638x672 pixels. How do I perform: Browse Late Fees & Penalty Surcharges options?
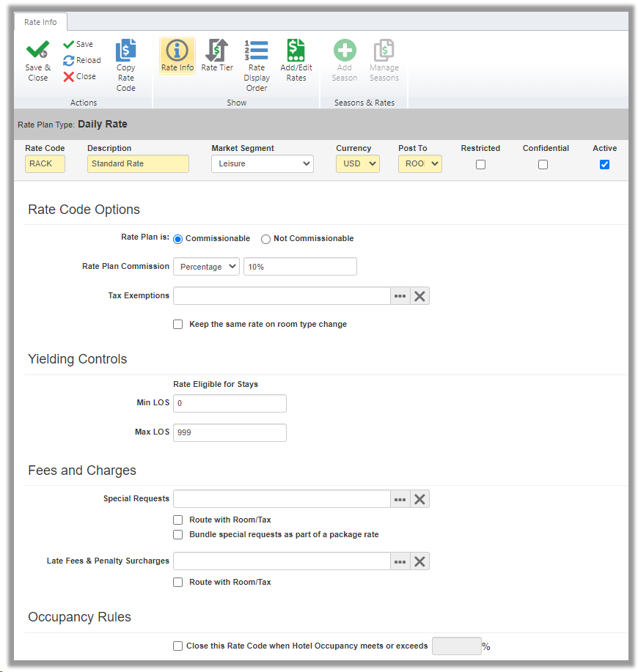pos(400,561)
